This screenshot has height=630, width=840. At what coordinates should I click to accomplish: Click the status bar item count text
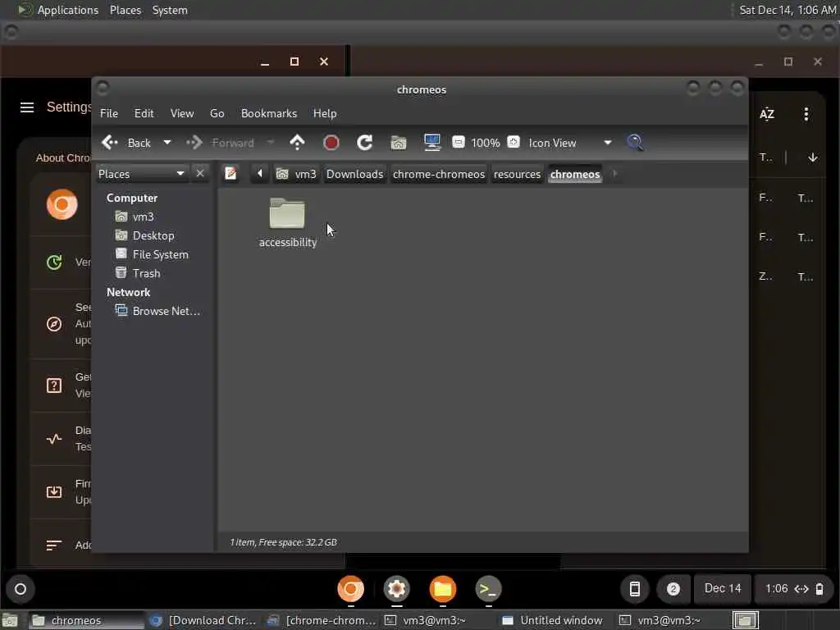[x=283, y=542]
